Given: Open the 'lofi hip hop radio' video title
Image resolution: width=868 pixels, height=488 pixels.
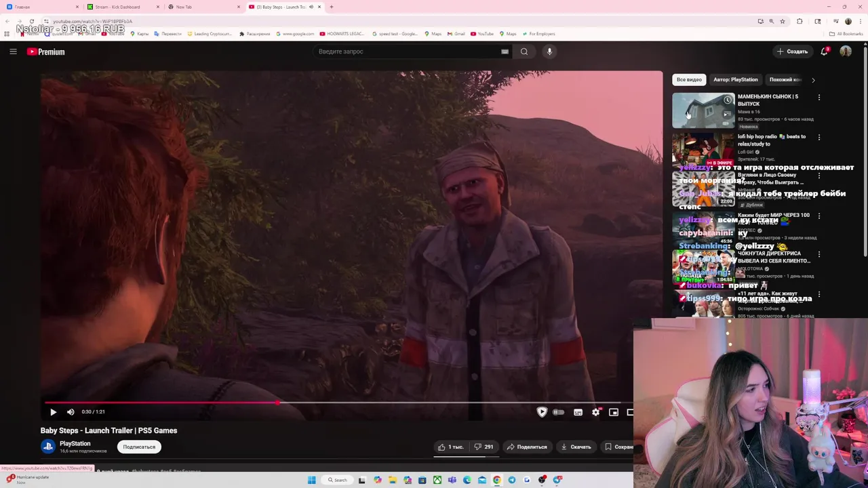Looking at the screenshot, I should pos(771,140).
